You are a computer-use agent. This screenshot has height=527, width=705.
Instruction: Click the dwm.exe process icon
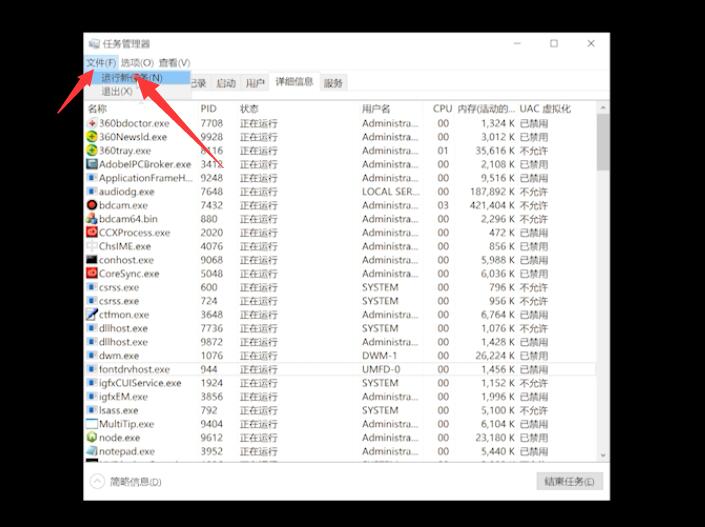[92, 355]
